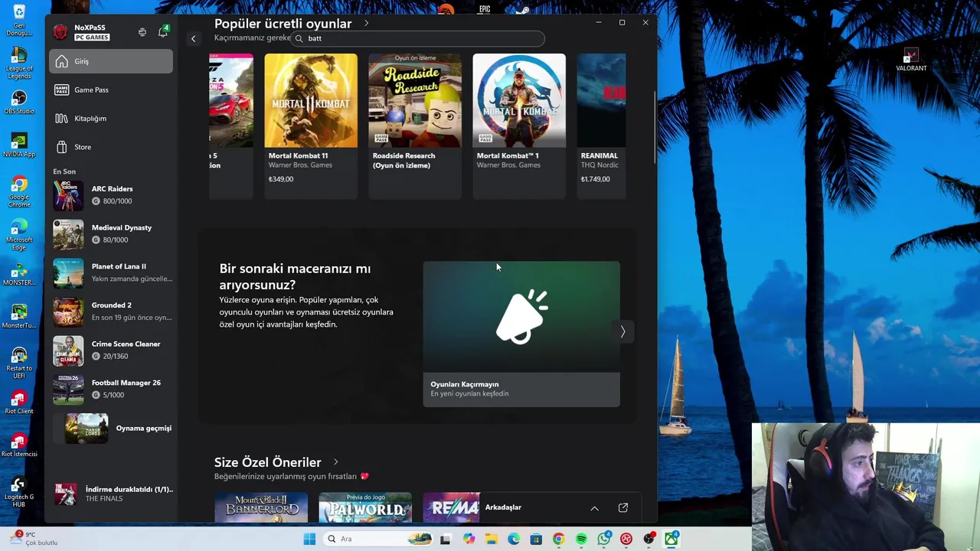The image size is (980, 551).
Task: Expand Popüler ücretli oyunlar section chevron
Action: click(x=366, y=24)
